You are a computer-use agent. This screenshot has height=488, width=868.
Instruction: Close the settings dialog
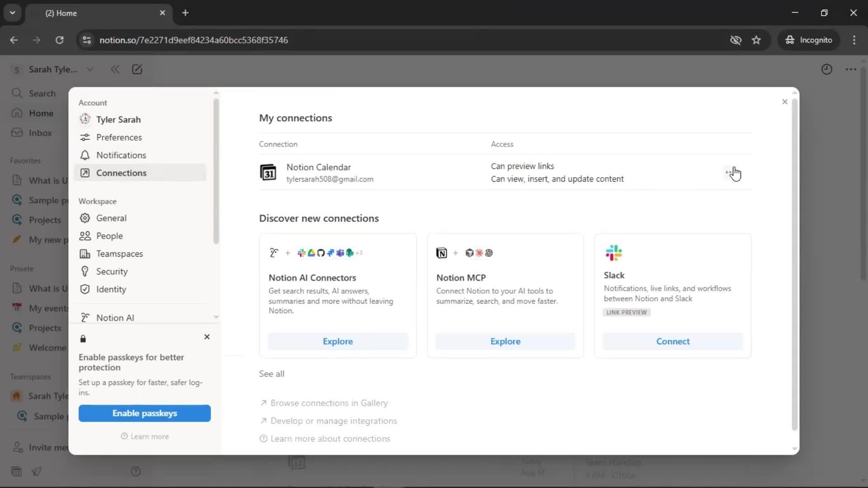pyautogui.click(x=785, y=102)
